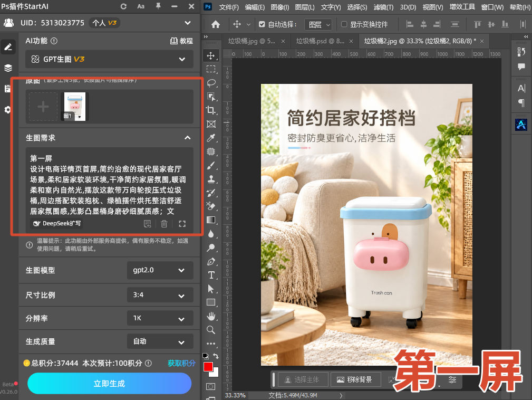This screenshot has width=532, height=400.
Task: Select the Lasso tool
Action: (x=211, y=83)
